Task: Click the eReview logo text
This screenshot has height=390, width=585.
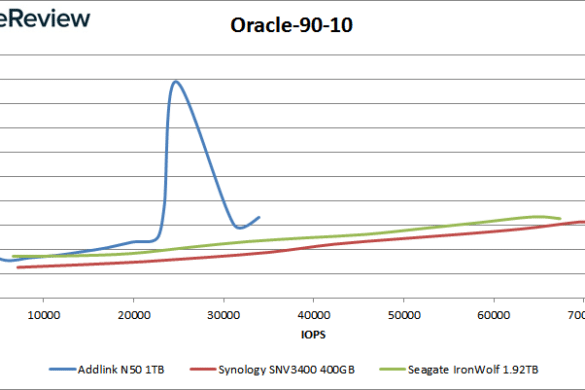Action: tap(45, 18)
